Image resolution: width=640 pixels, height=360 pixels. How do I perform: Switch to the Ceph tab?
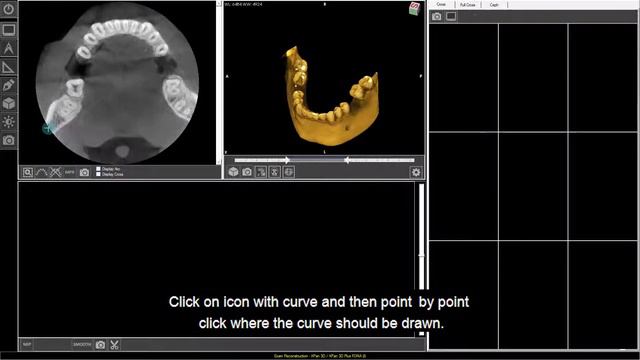494,4
